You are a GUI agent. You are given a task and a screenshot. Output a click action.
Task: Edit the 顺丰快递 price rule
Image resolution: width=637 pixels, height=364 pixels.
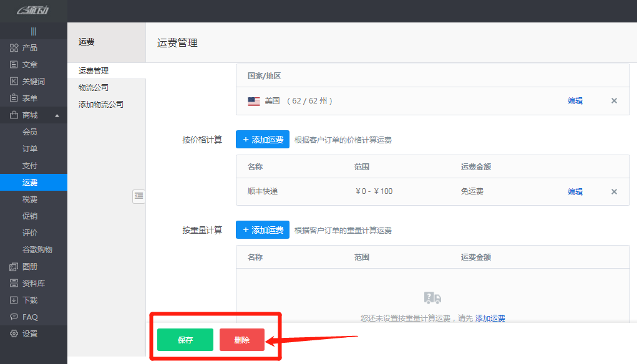tap(575, 191)
